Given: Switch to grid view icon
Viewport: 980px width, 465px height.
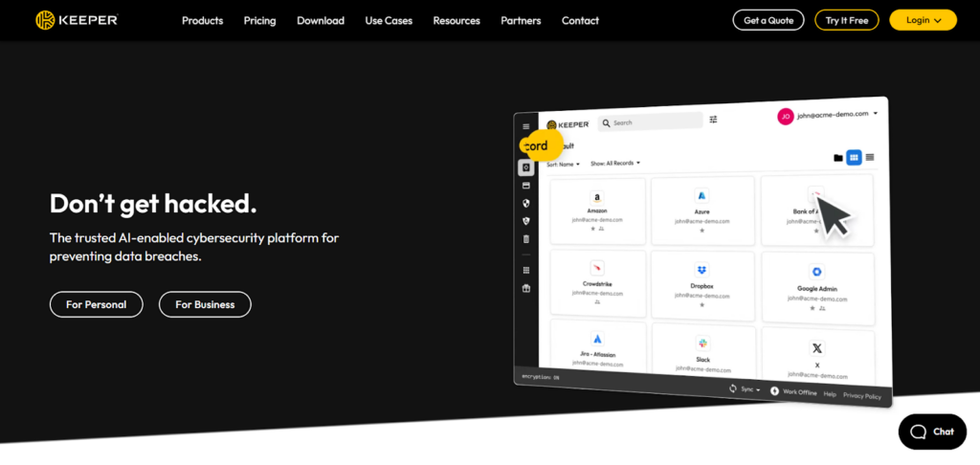Looking at the screenshot, I should click(x=854, y=158).
